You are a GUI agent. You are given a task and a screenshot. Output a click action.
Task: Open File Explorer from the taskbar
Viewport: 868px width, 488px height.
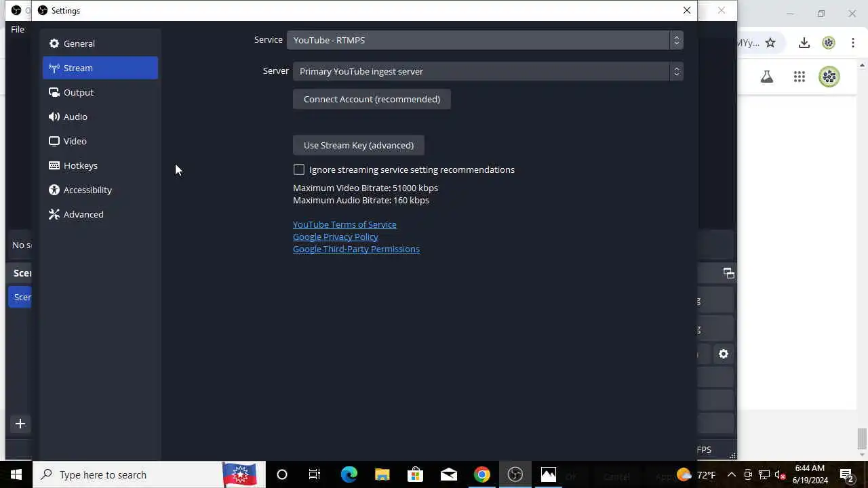pyautogui.click(x=382, y=474)
